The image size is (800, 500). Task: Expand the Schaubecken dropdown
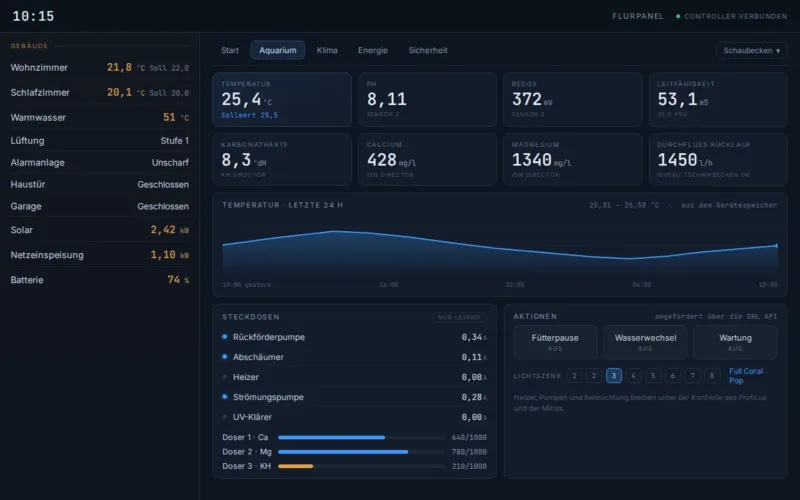(751, 51)
